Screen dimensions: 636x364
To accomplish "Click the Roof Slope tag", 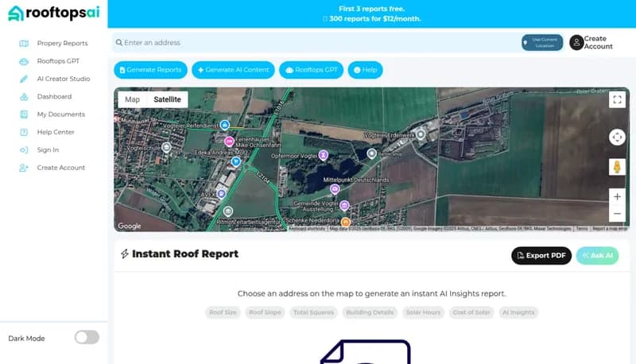I will (265, 312).
